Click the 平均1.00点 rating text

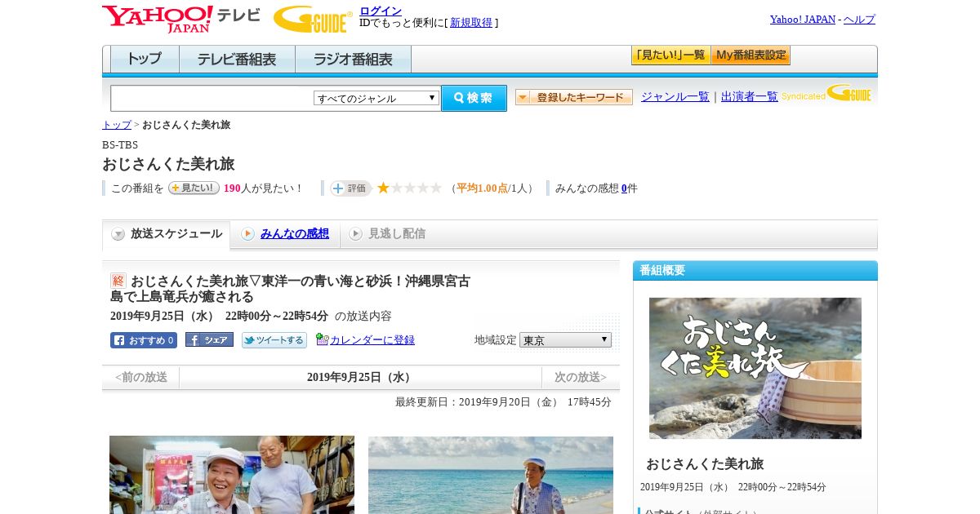pos(482,188)
